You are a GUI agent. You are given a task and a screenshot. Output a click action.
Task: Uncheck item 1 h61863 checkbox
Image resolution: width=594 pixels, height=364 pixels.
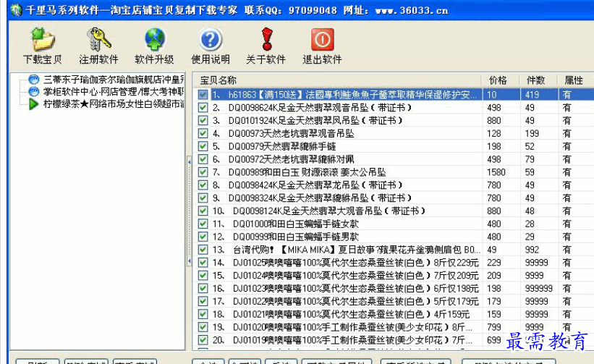[203, 95]
